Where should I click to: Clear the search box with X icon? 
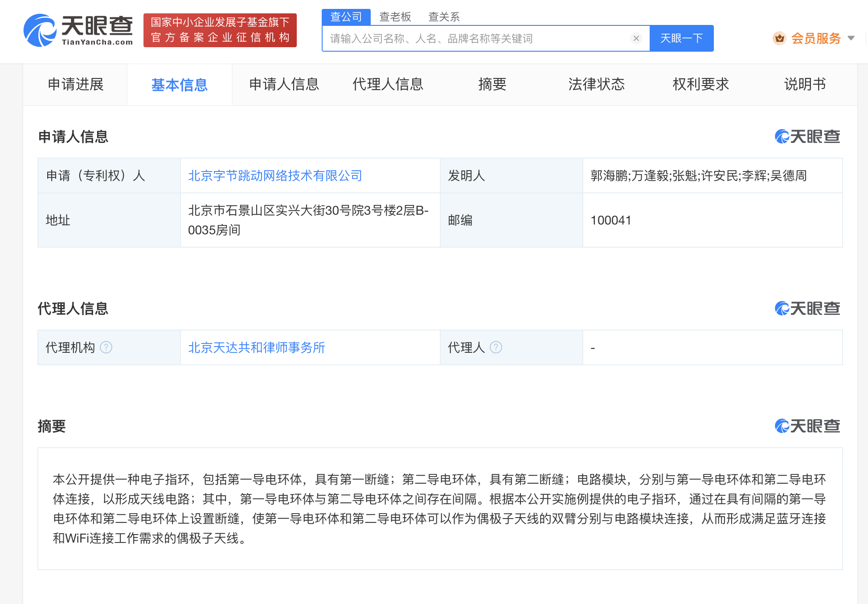[x=636, y=38]
